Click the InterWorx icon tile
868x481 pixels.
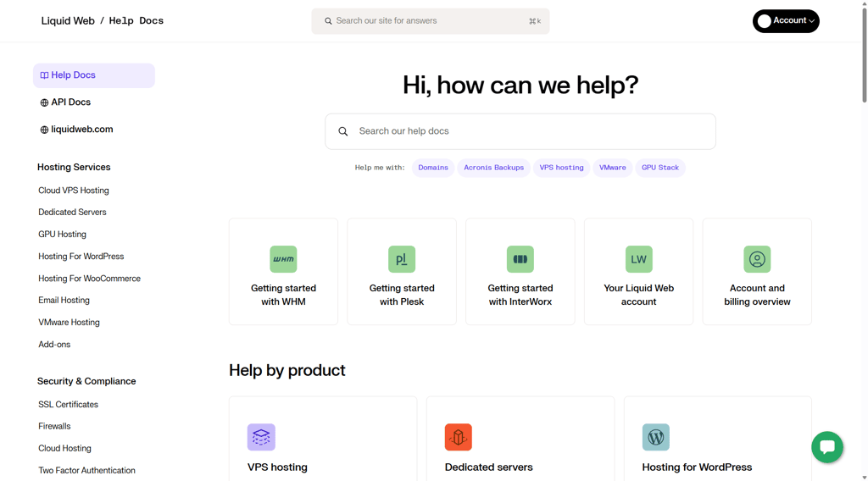click(x=520, y=259)
